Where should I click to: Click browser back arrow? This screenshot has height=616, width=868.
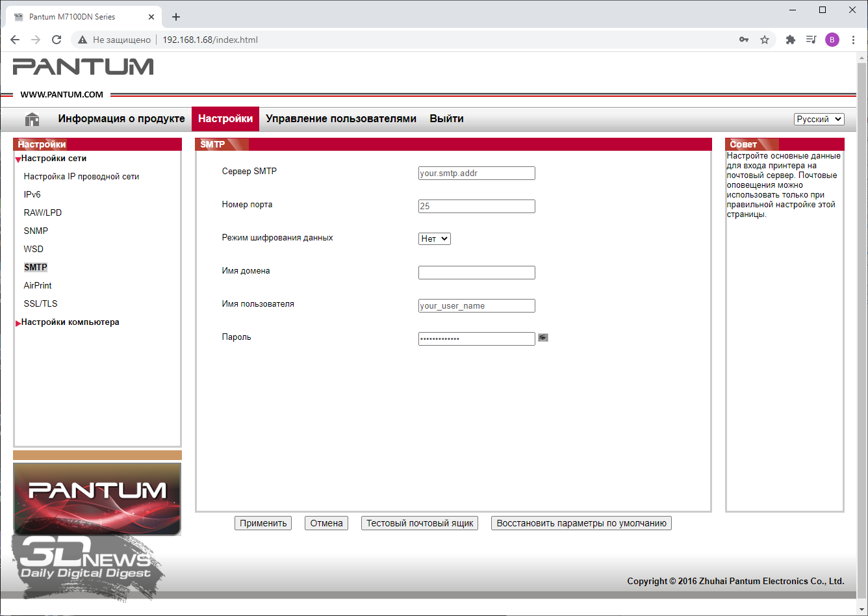pyautogui.click(x=15, y=40)
